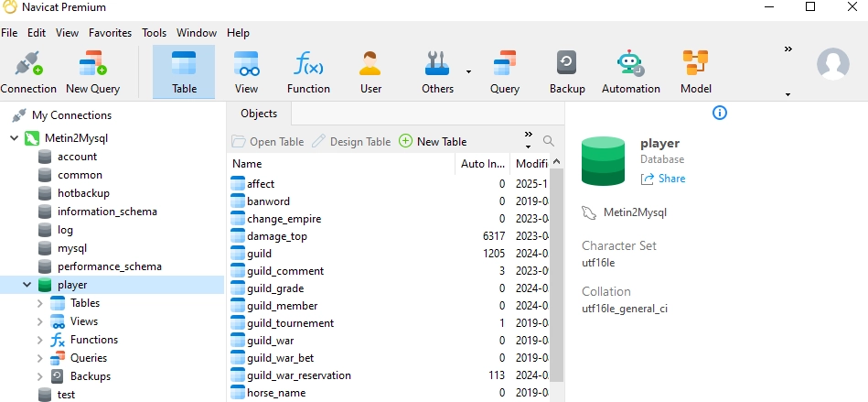Screen dimensions: 868x402
Task: Click the User toolbar icon
Action: point(370,72)
